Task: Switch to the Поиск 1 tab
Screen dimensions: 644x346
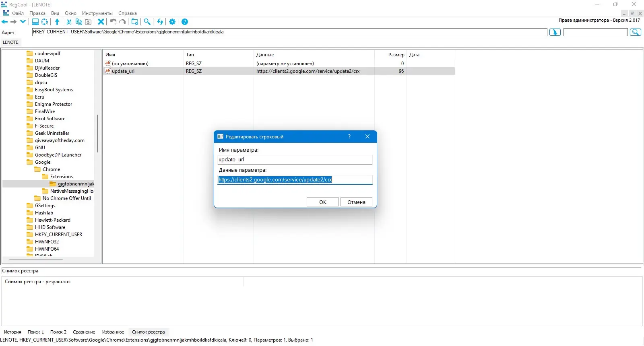Action: 36,332
